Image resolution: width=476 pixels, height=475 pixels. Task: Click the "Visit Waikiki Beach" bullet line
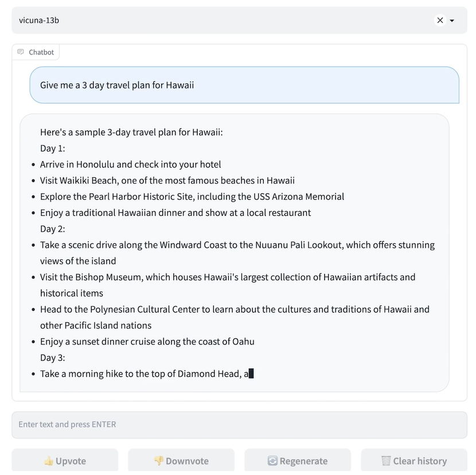click(167, 180)
